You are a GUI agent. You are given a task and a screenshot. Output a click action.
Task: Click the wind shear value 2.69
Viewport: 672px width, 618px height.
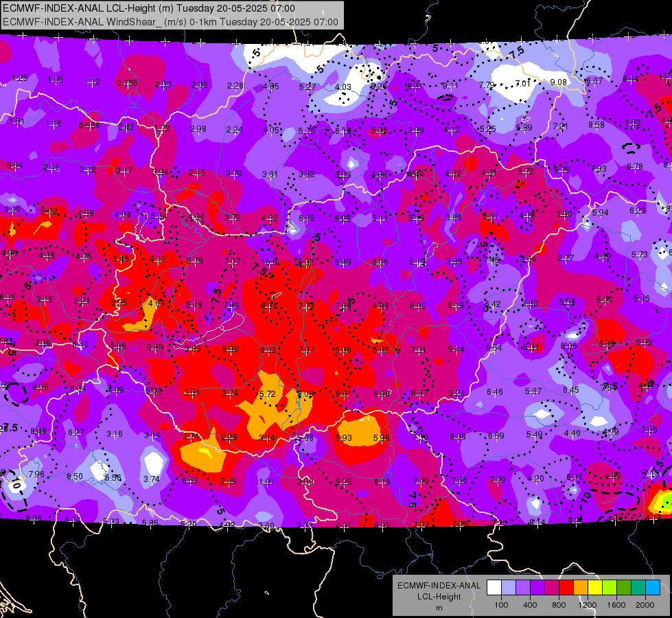(228, 481)
